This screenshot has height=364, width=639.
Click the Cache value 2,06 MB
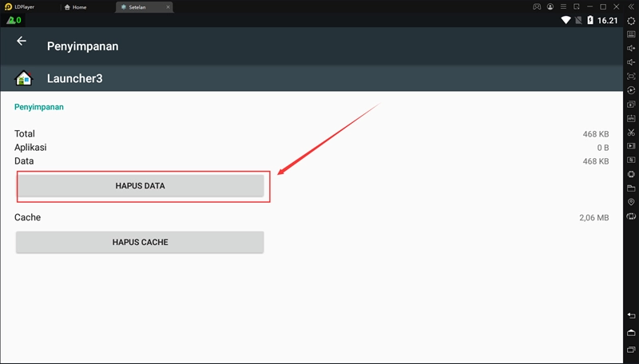point(594,218)
